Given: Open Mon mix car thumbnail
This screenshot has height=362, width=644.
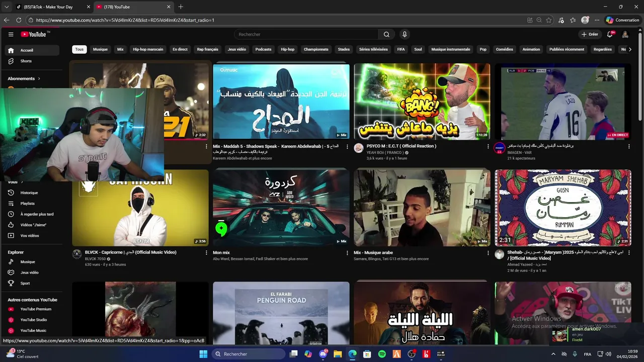Looking at the screenshot, I should pos(281,208).
